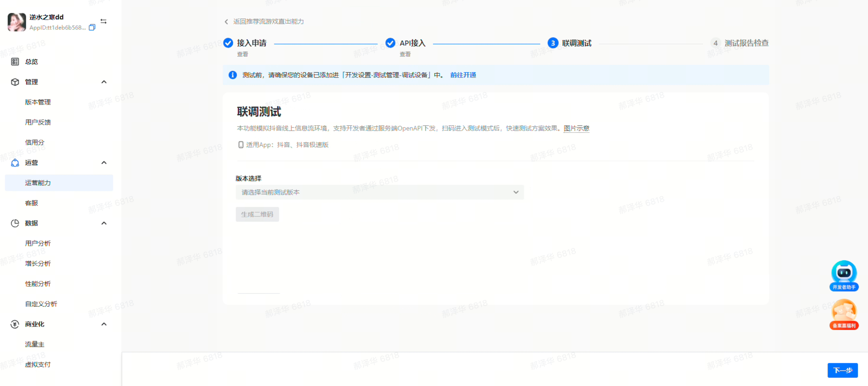The height and width of the screenshot is (386, 868).
Task: Select 运营能力 menu item
Action: [59, 183]
